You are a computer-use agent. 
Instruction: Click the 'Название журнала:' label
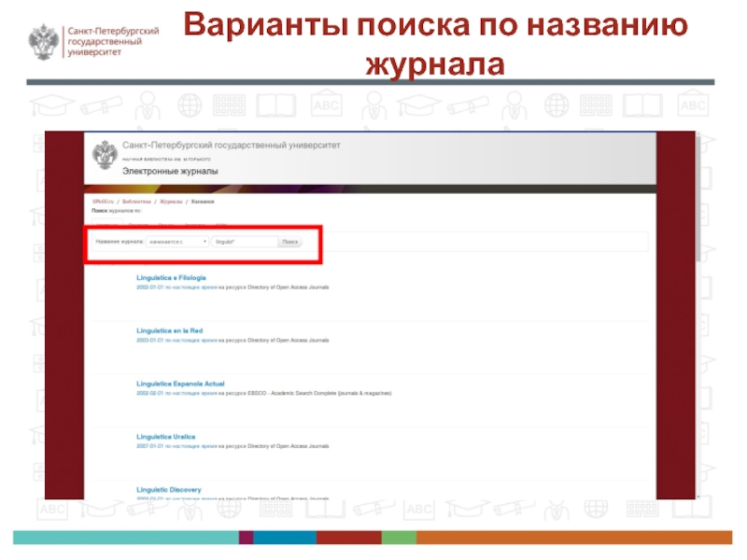[120, 242]
